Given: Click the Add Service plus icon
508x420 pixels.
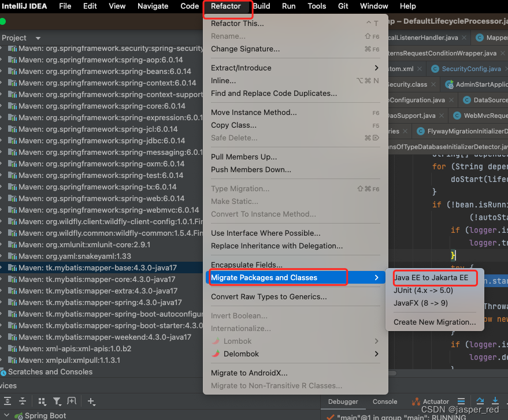Looking at the screenshot, I should point(91,402).
